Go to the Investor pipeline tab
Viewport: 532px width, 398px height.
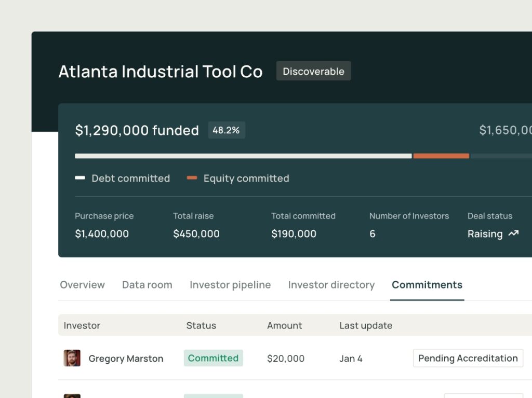pyautogui.click(x=230, y=285)
